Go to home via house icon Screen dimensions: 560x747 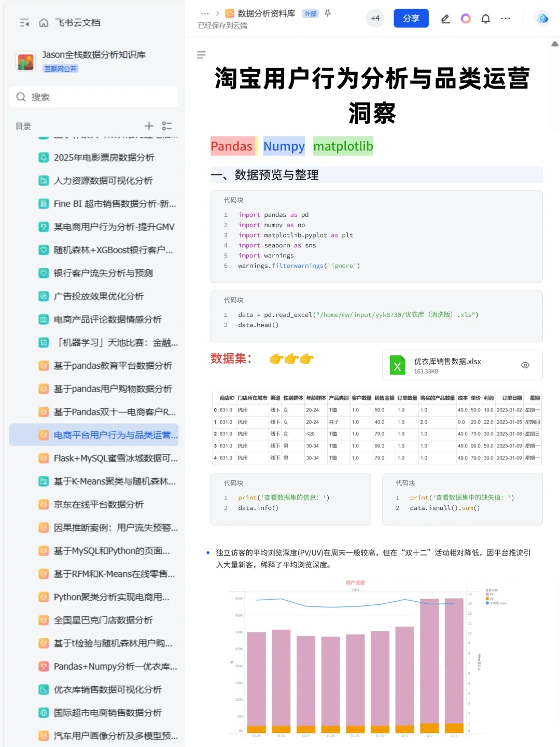(44, 23)
